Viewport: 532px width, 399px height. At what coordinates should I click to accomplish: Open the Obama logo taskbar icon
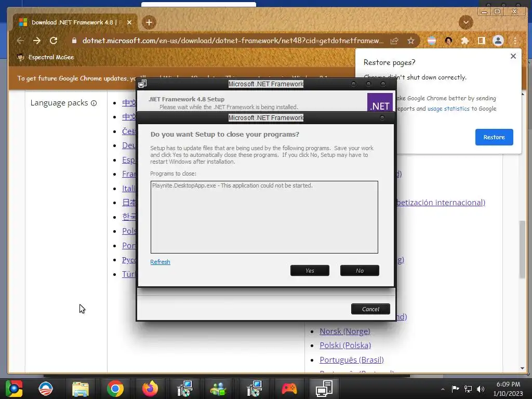click(46, 389)
